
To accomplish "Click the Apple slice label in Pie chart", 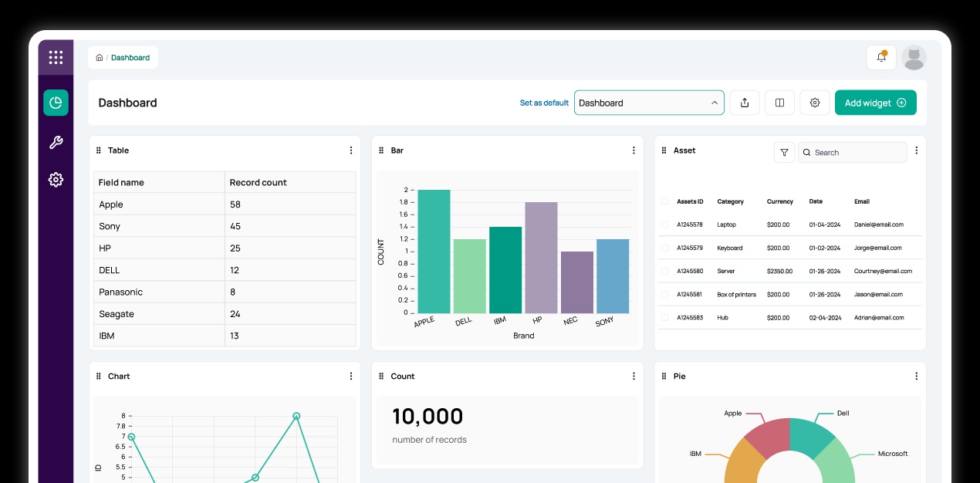I will pyautogui.click(x=733, y=414).
